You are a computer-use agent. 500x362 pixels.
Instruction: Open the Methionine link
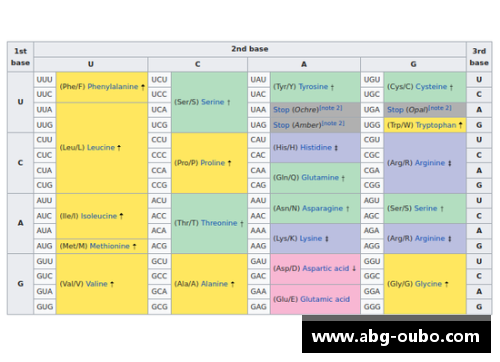(110, 246)
